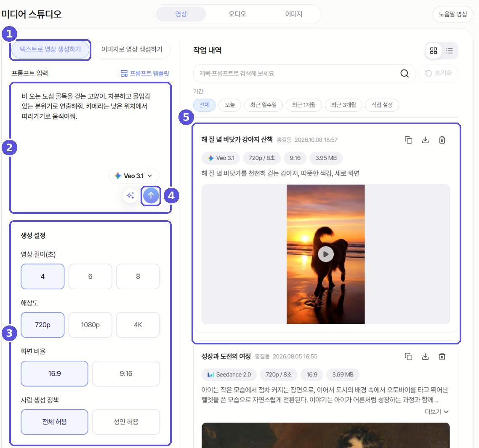Set video length to 6 seconds
The width and height of the screenshot is (479, 448).
(x=90, y=276)
